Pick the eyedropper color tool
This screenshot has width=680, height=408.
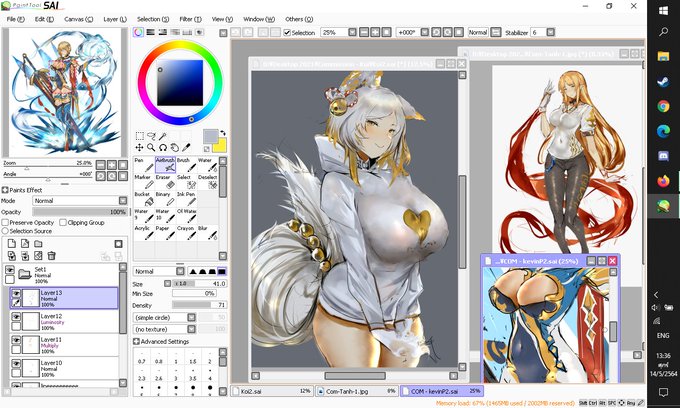pyautogui.click(x=186, y=148)
